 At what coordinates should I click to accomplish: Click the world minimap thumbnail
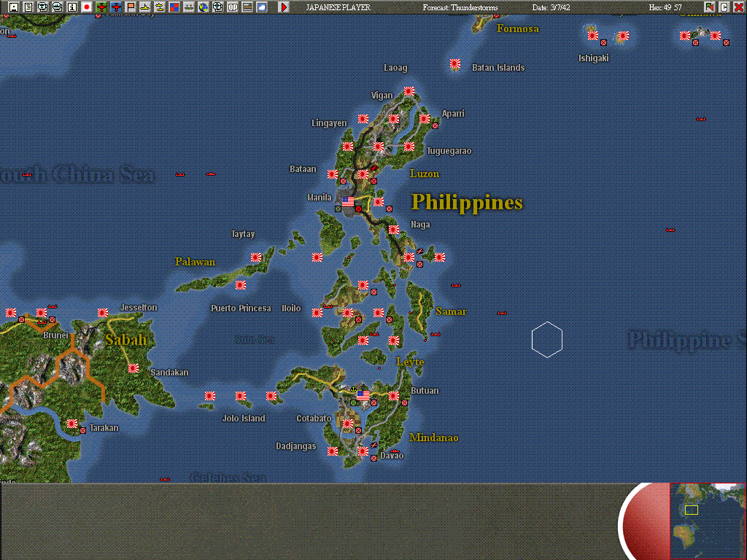point(708,521)
